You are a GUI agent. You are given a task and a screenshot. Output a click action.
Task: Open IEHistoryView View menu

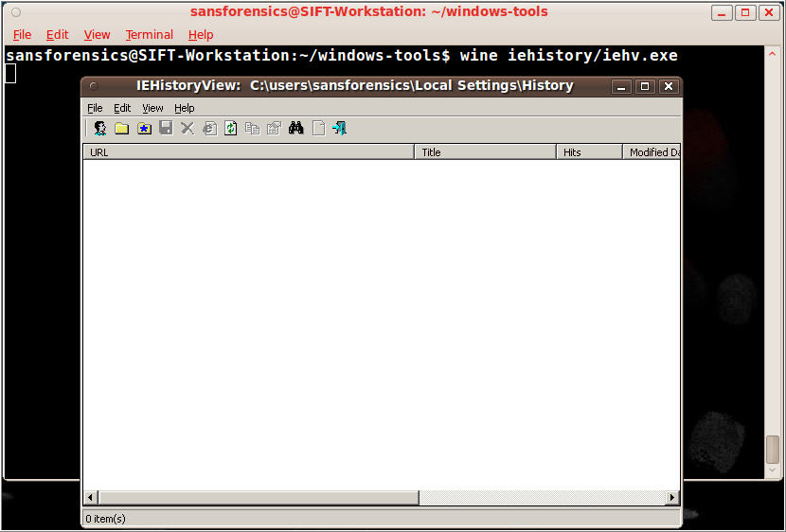click(x=152, y=108)
